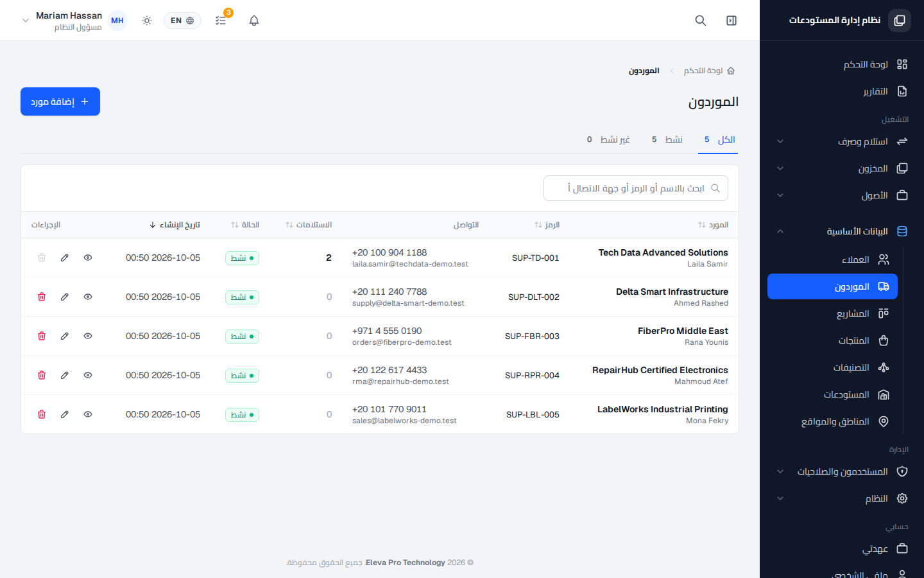Open the notifications bell

click(254, 21)
